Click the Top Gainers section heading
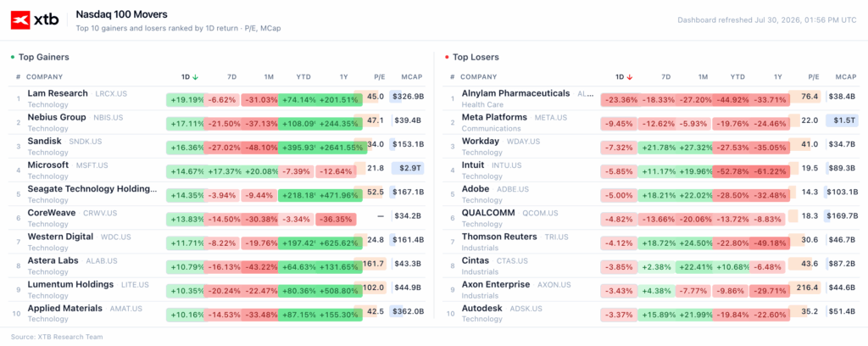This screenshot has width=868, height=346. tap(44, 57)
